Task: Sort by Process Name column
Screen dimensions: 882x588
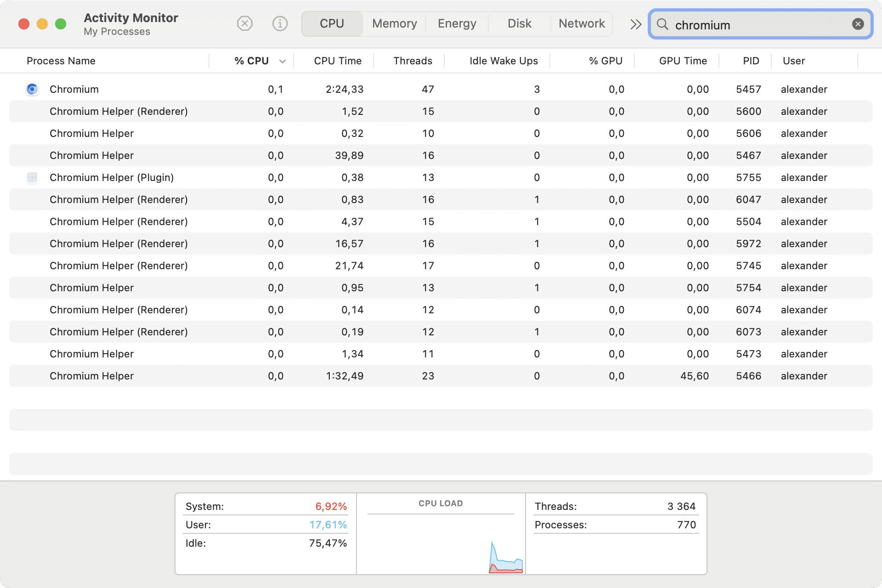Action: coord(61,61)
